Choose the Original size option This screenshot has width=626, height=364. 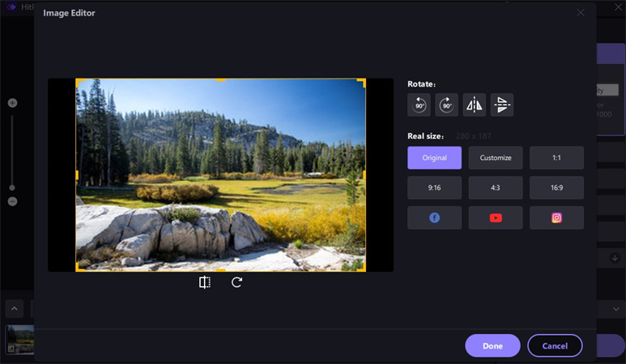[x=435, y=158]
